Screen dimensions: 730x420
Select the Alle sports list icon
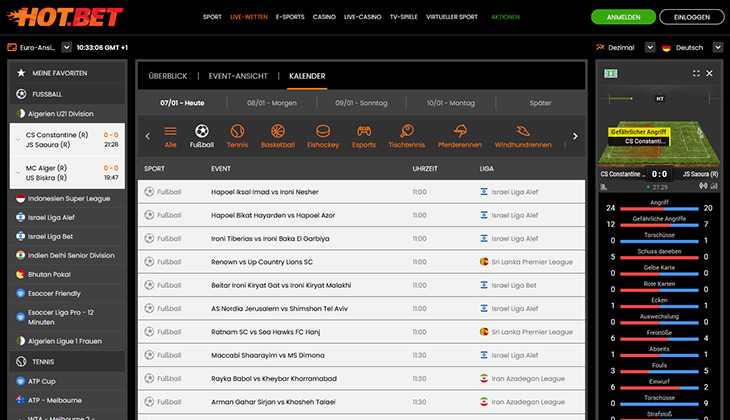click(x=170, y=131)
